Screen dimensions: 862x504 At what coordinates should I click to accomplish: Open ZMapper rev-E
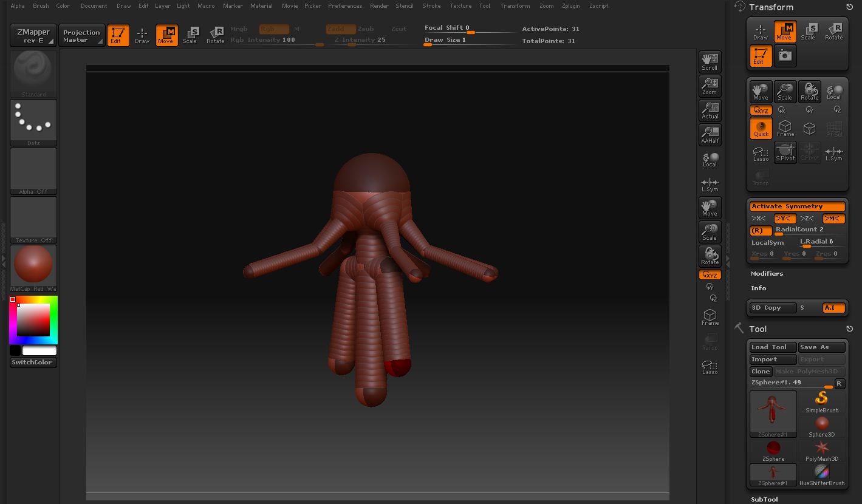[33, 36]
